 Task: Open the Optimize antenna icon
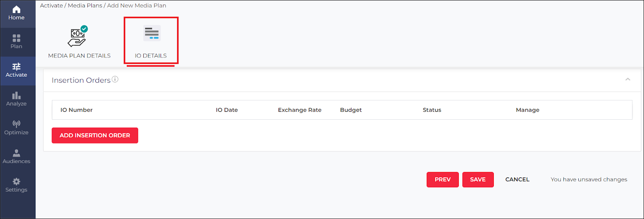17,124
